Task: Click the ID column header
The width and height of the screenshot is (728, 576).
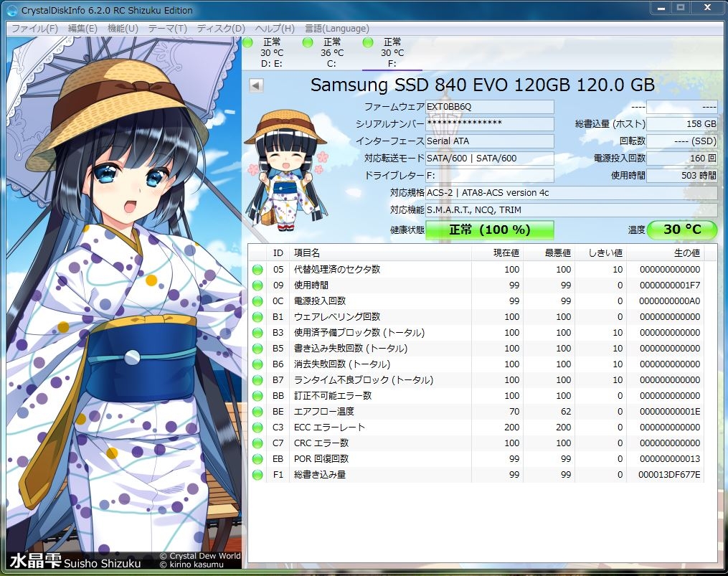Action: (278, 253)
